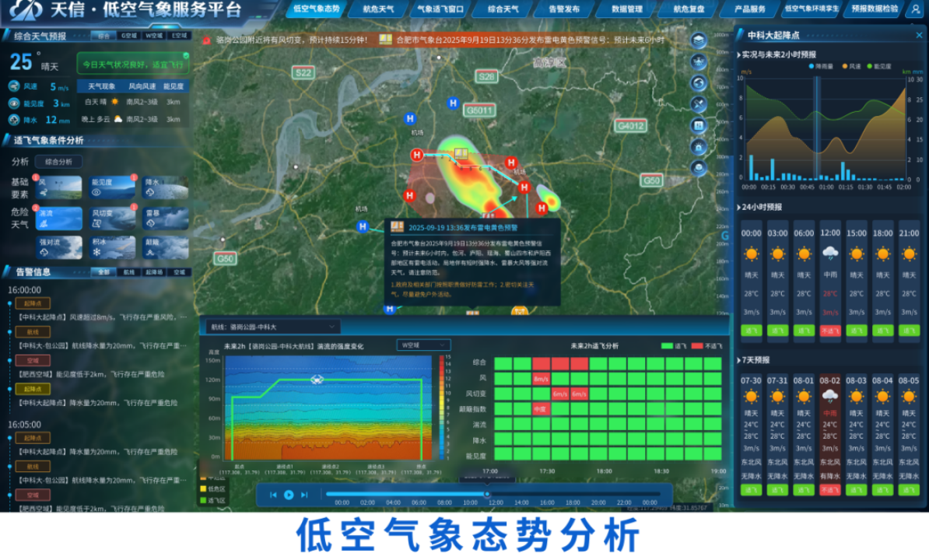
Task: Collapse the 24小时预报 section
Action: (739, 208)
